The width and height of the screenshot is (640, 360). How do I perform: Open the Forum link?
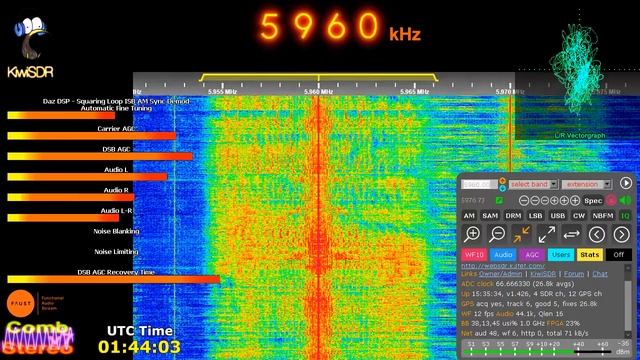[574, 274]
